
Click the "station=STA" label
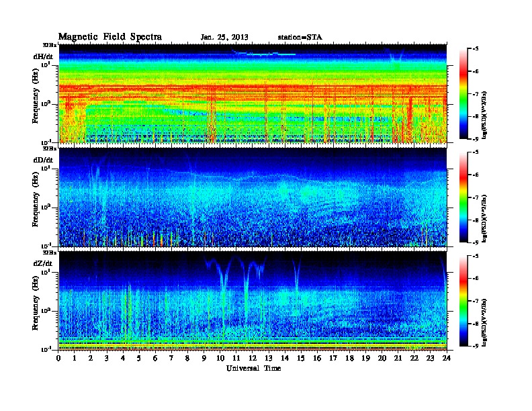[x=300, y=38]
